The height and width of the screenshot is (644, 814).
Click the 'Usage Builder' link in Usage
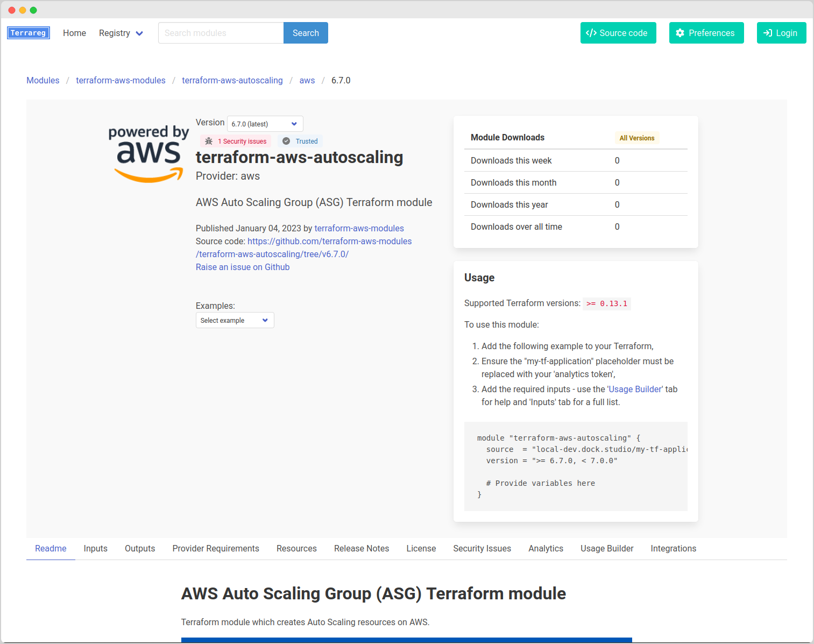click(635, 389)
